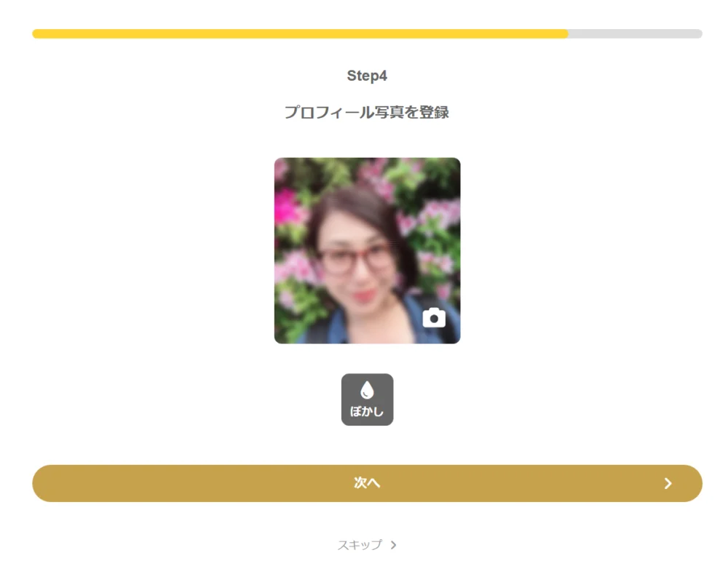Toggle the ぼかし blur effect button
This screenshot has width=728, height=561.
pos(367,399)
